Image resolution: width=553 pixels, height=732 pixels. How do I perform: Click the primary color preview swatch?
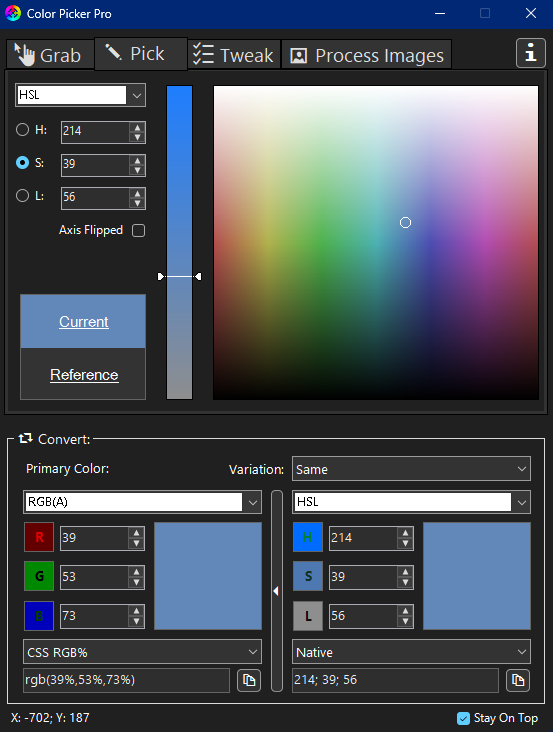(x=208, y=576)
